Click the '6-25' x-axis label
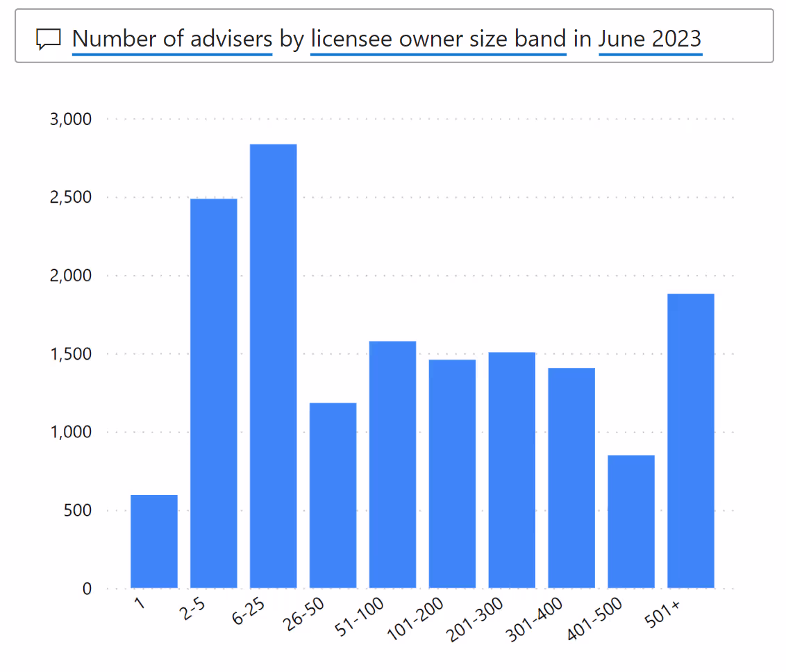786x672 pixels. coord(249,612)
